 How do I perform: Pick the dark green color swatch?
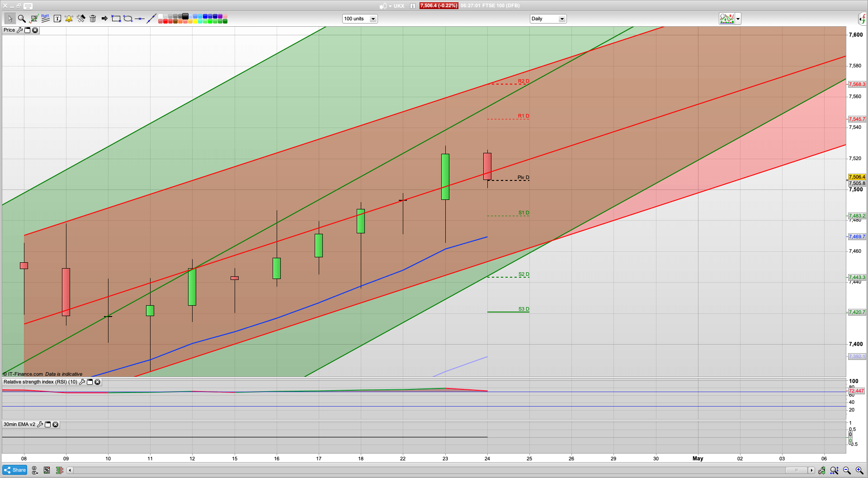(225, 21)
